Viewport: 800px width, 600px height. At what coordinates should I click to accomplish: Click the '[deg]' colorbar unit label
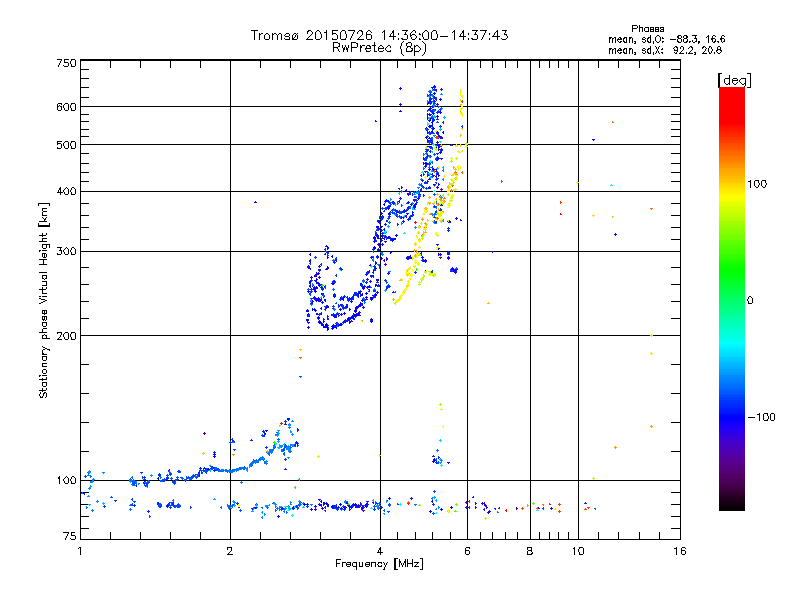pos(734,81)
